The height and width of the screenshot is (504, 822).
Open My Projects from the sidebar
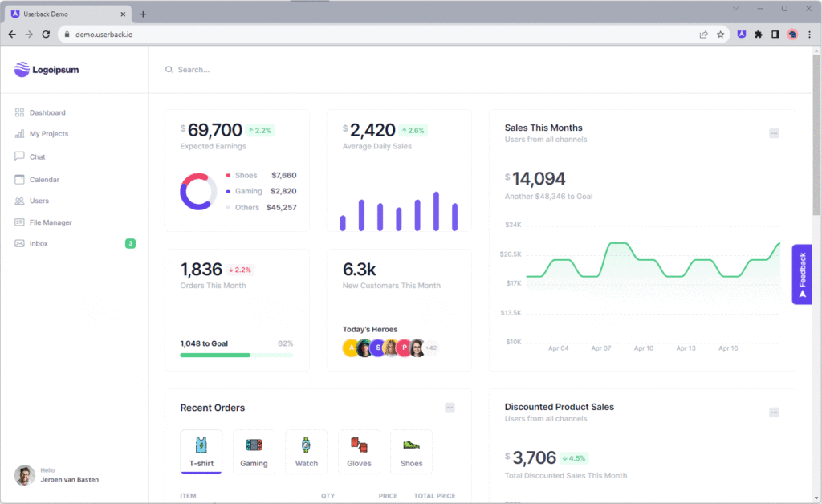pyautogui.click(x=48, y=134)
